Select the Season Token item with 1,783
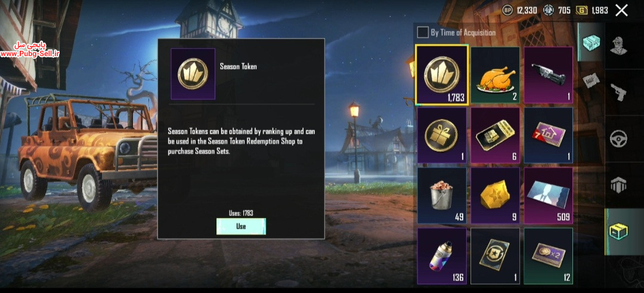This screenshot has height=293, width=644. 441,75
